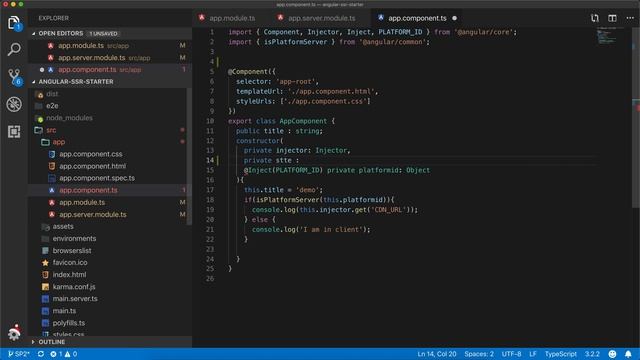Synchronize changes via the status bar sync icon
640x360 pixels.
pyautogui.click(x=40, y=354)
